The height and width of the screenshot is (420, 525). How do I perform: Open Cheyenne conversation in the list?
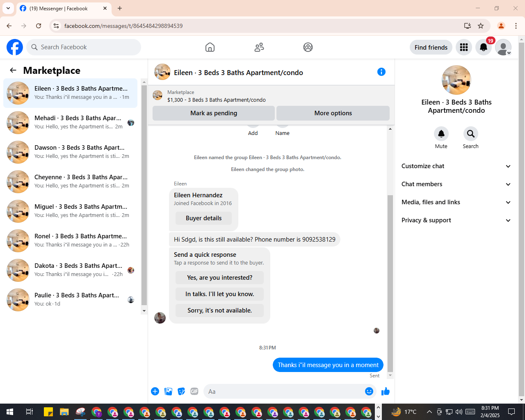click(x=70, y=182)
